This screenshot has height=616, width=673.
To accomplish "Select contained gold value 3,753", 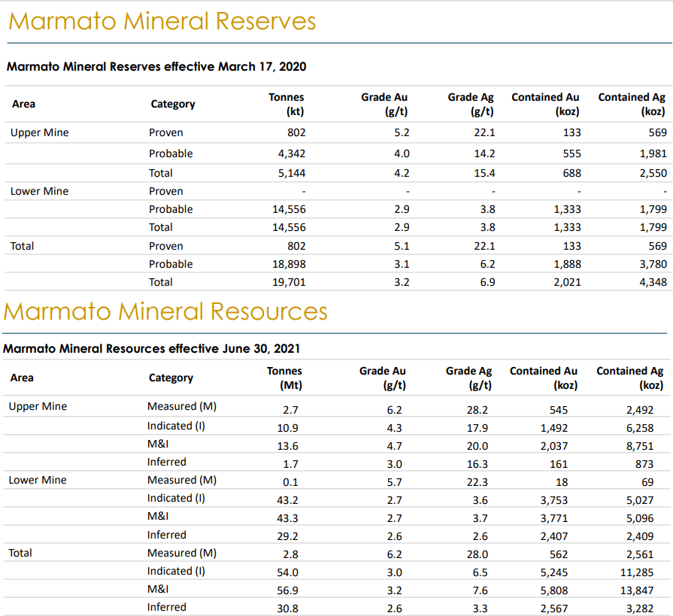I will click(554, 500).
